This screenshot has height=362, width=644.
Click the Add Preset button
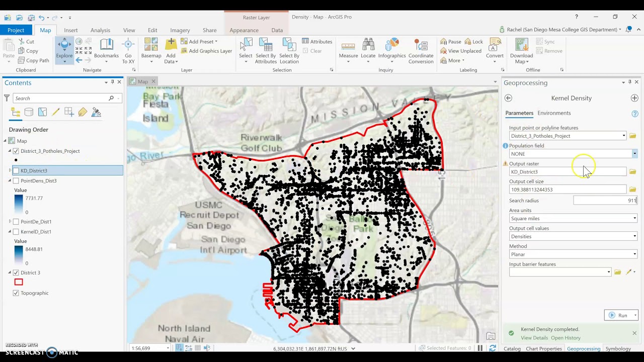199,42
